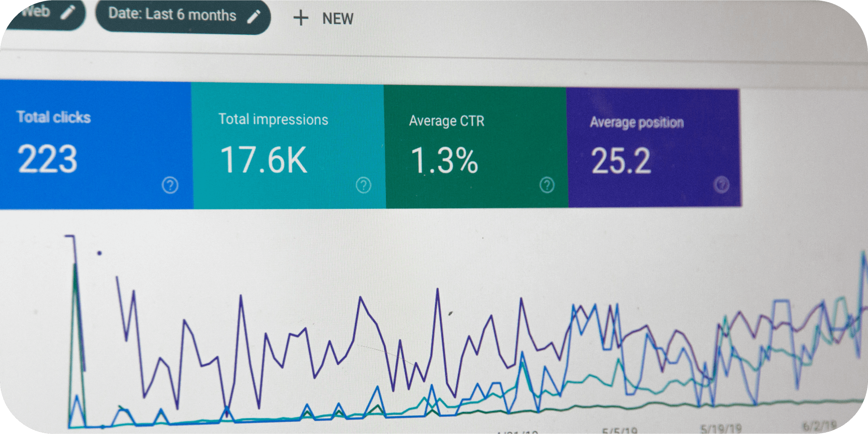
Task: Open the help icon on Average CTR card
Action: 547,185
